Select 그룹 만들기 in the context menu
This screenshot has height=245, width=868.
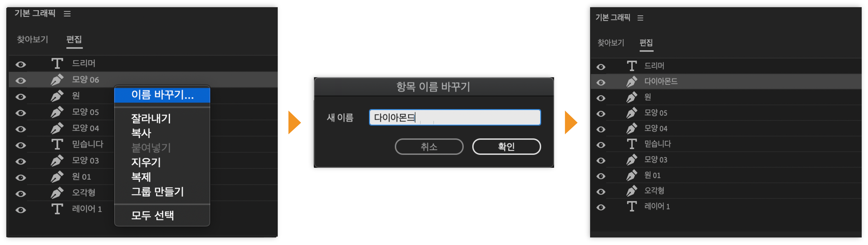pos(157,192)
